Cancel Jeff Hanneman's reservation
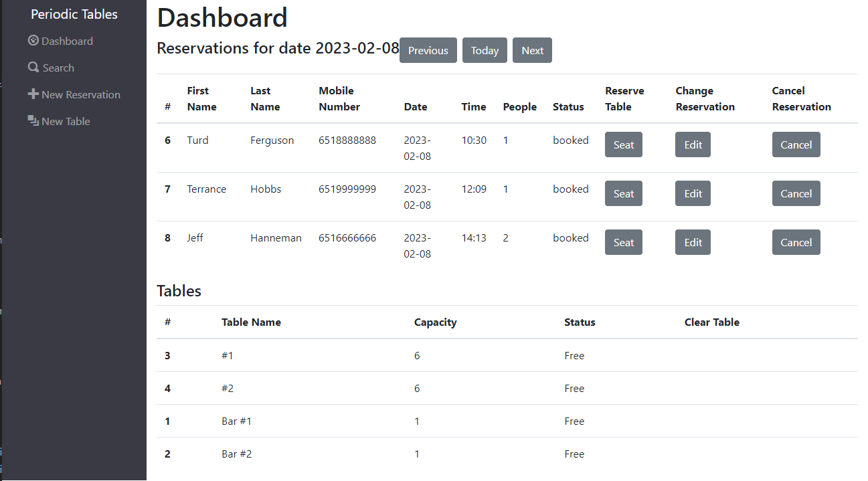This screenshot has width=868, height=481. point(796,242)
